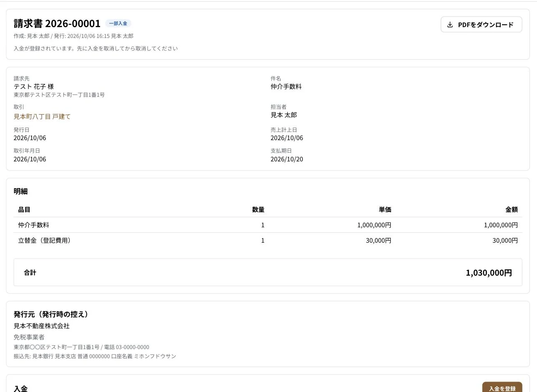Select the 仲介手数料 item in the 明細 table

point(34,225)
